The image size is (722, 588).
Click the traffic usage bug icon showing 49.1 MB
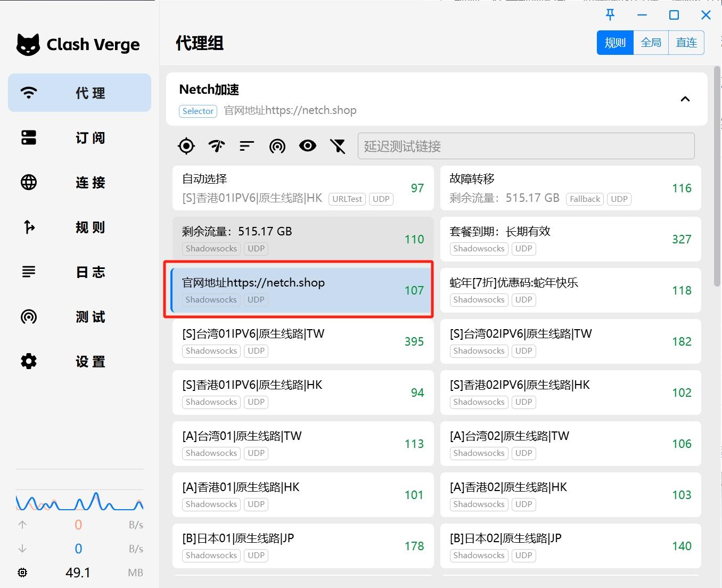click(x=22, y=572)
